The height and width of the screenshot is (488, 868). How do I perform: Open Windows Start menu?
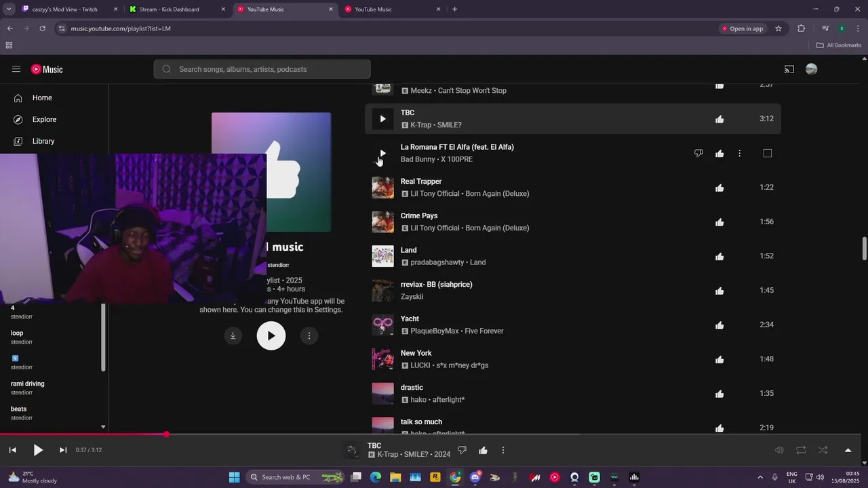coord(234,477)
